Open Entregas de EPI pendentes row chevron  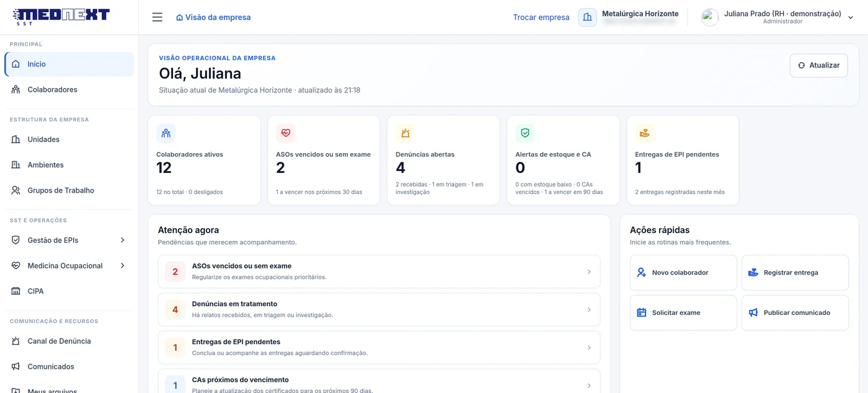(589, 348)
